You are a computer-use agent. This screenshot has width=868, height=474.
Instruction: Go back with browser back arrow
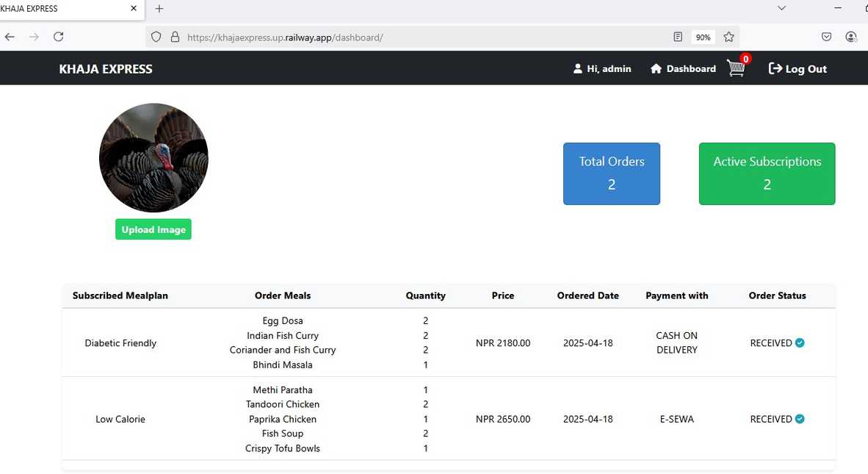pyautogui.click(x=10, y=37)
